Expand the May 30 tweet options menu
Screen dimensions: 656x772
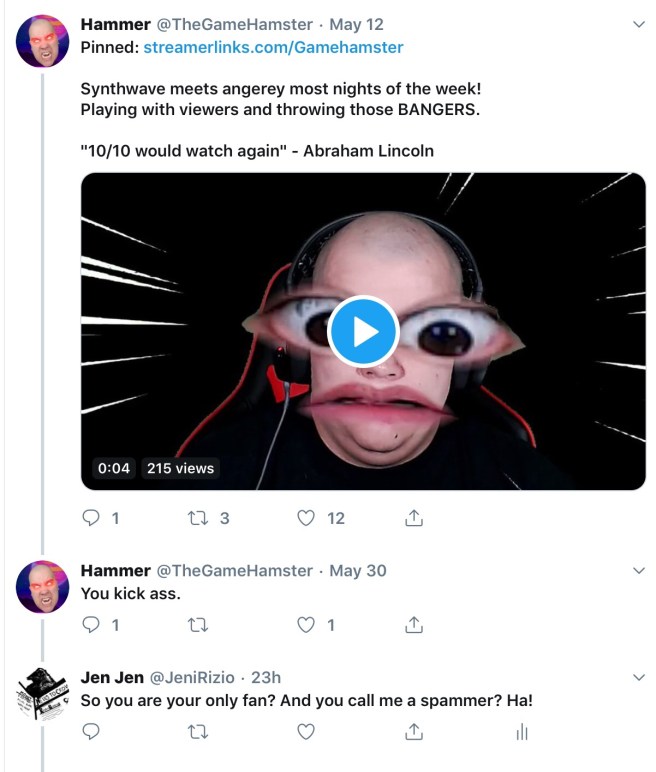pos(639,570)
